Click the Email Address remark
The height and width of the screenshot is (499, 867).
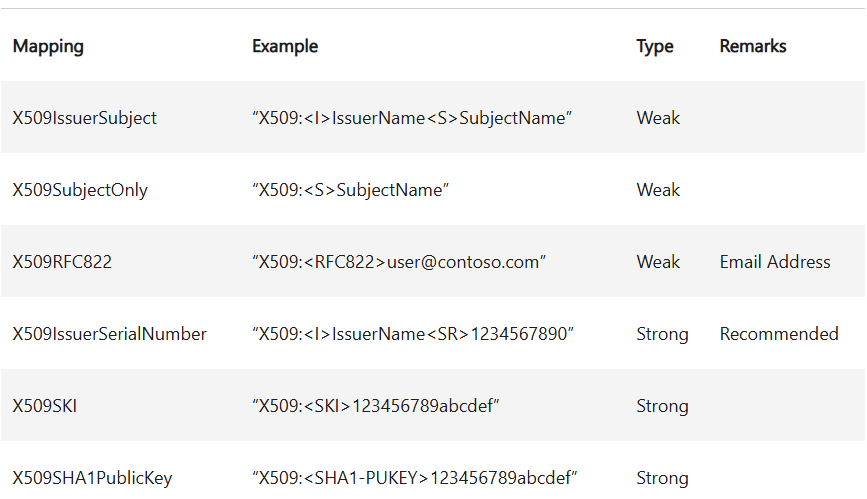[x=775, y=262]
